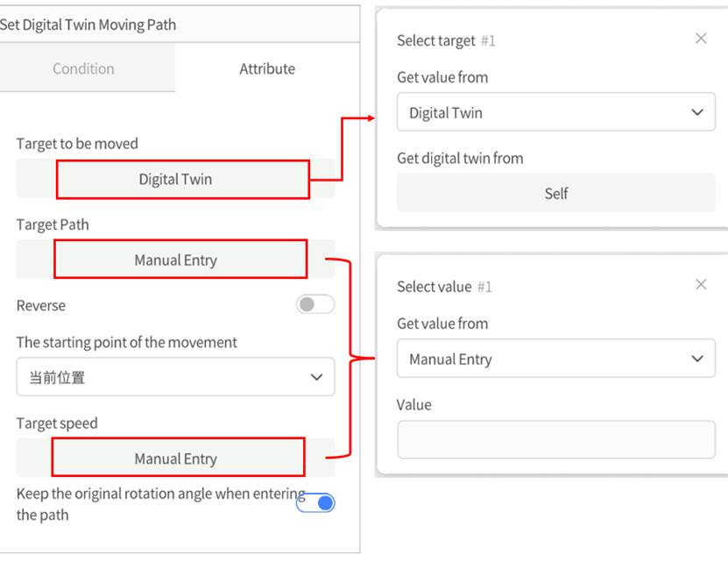This screenshot has width=728, height=562.
Task: Click the Select target #1 heading
Action: tap(446, 40)
